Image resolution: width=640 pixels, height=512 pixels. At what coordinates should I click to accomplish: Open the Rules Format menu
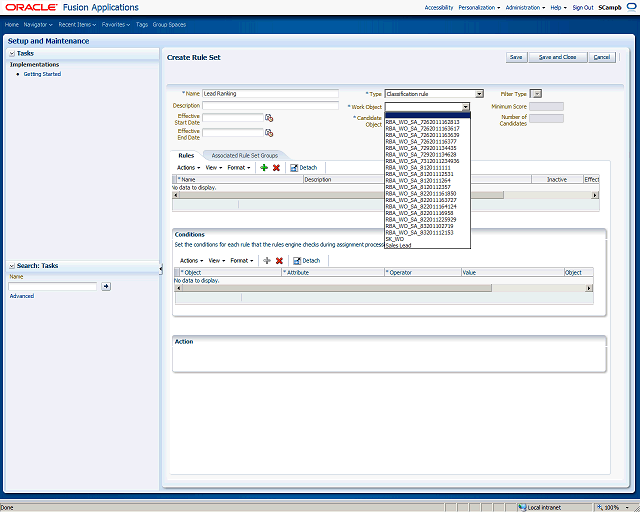pos(239,168)
